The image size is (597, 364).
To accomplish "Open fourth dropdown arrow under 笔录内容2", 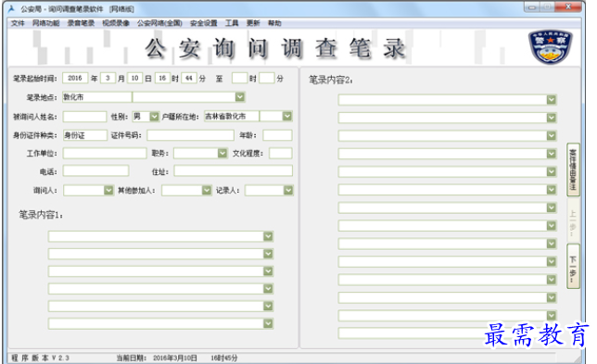I will point(552,154).
